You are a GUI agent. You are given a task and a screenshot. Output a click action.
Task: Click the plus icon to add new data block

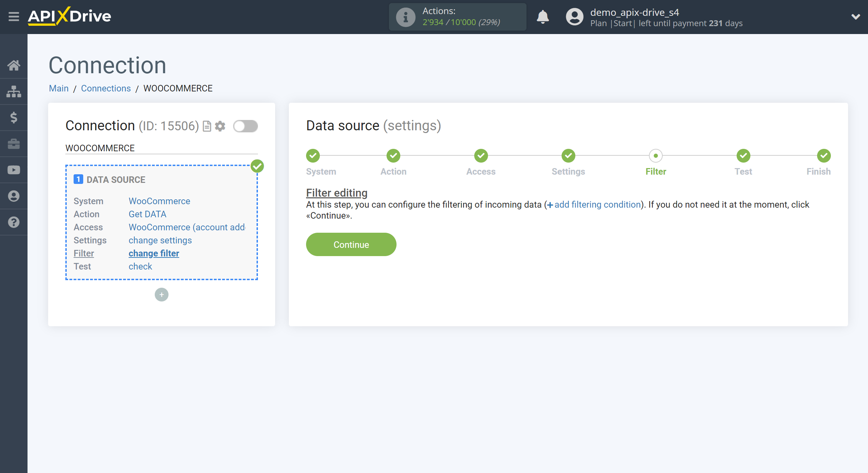tap(161, 294)
